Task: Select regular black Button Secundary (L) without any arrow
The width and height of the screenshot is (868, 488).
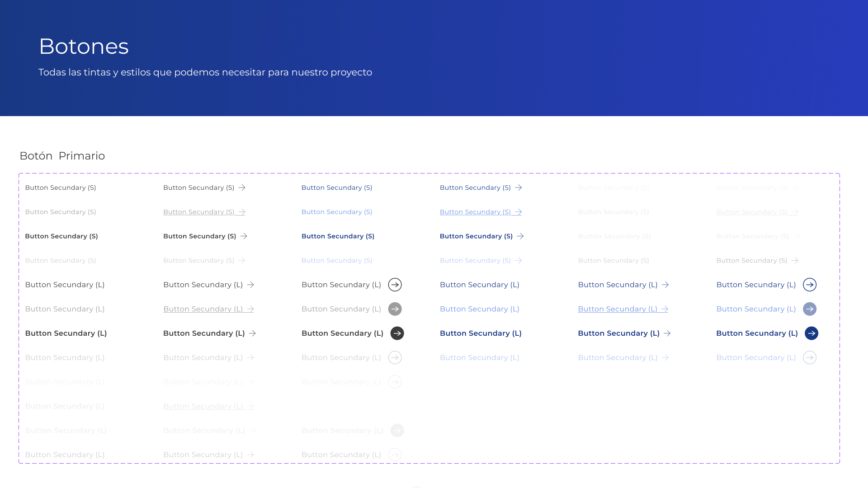Action: pos(65,285)
